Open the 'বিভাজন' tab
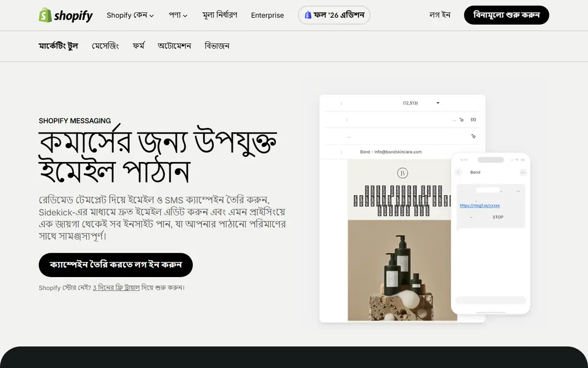Image resolution: width=588 pixels, height=368 pixels. pos(216,46)
